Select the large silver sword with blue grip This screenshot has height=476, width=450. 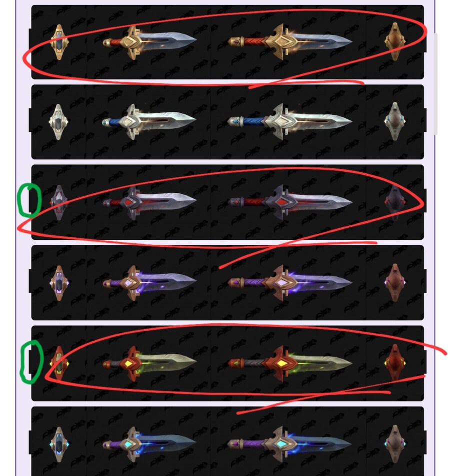point(290,121)
